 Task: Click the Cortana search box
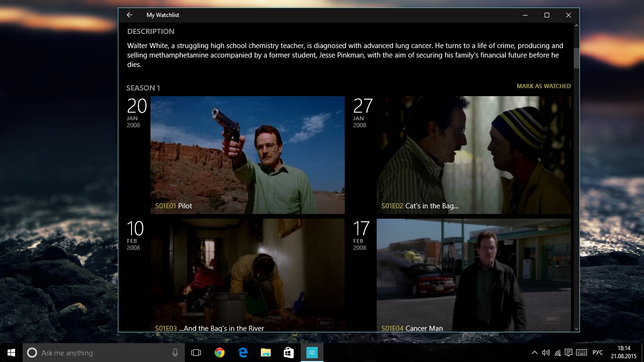(x=103, y=353)
